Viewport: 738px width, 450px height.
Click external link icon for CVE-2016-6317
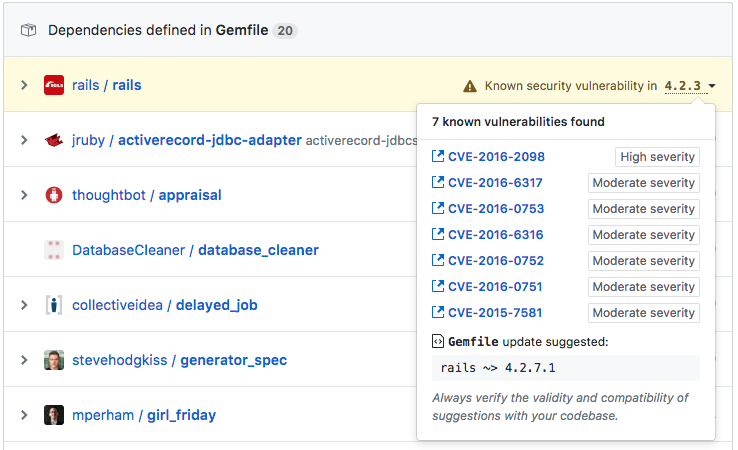click(x=438, y=182)
